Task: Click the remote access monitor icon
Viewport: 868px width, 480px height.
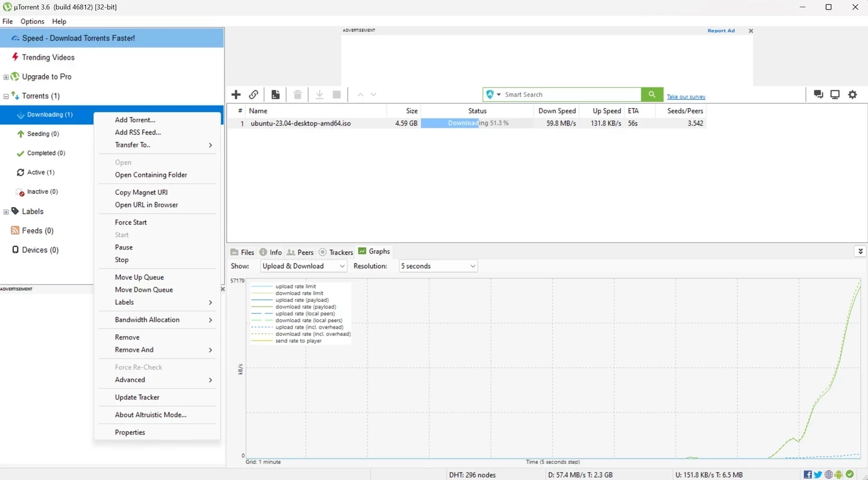Action: (834, 95)
